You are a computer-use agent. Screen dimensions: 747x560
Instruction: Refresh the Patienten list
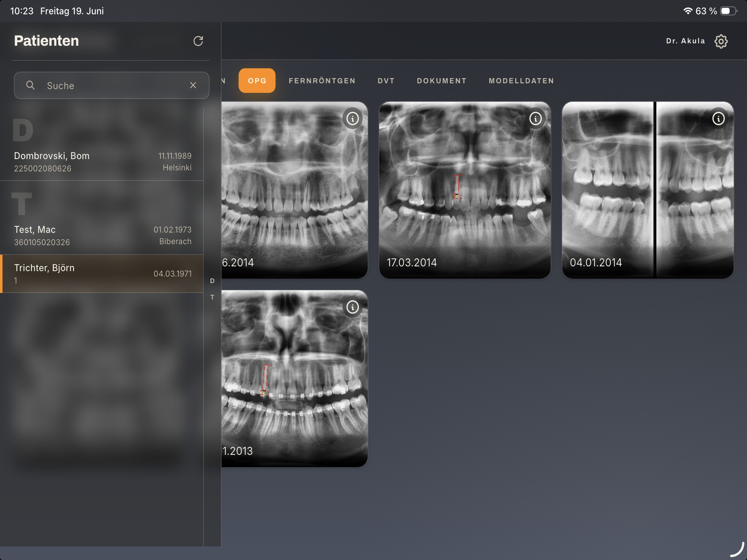click(x=198, y=41)
